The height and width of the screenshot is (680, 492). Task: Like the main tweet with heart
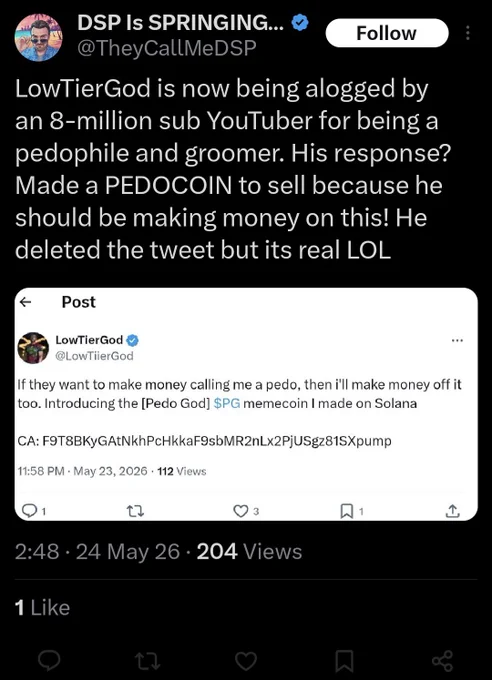point(246,661)
